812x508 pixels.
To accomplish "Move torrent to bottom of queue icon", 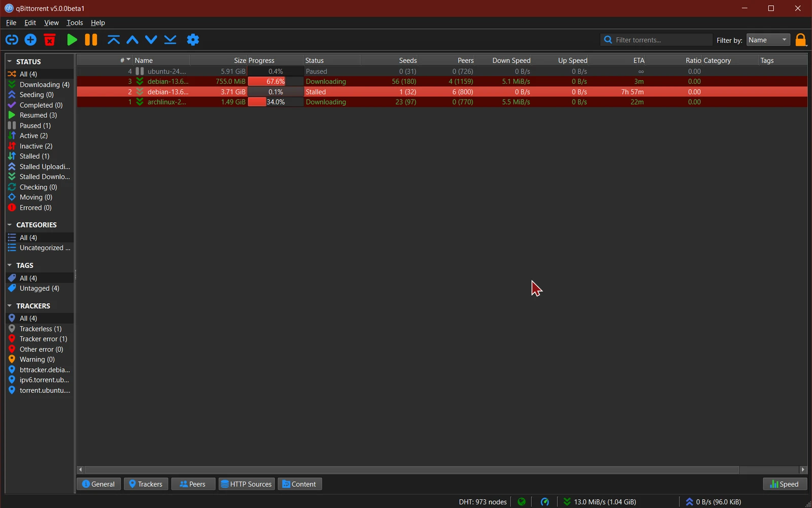I will point(171,40).
